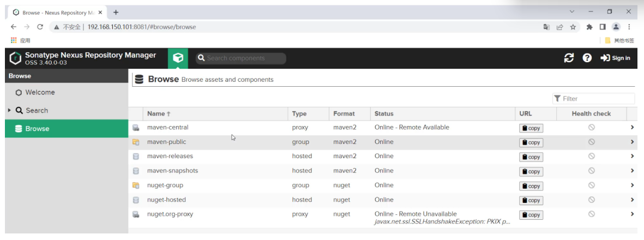Open the nuget.org-proxy repository name
The height and width of the screenshot is (240, 644).
coord(170,214)
